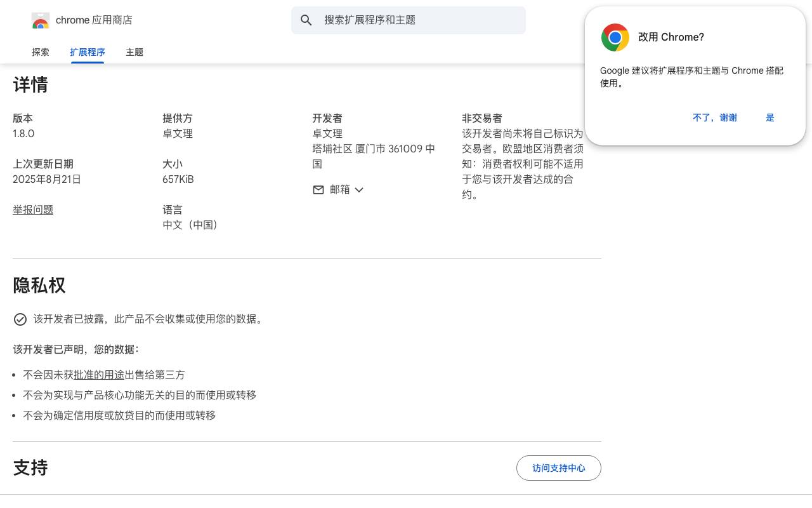Click the 隐私权 section heading
Screen dimensions: 812x508
[39, 286]
